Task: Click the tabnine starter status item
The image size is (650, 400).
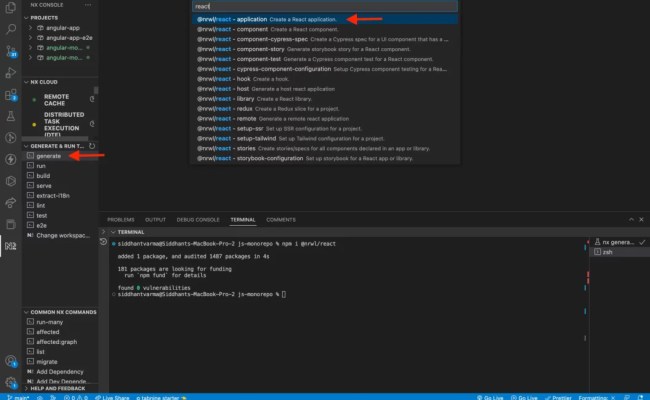Action: point(161,397)
